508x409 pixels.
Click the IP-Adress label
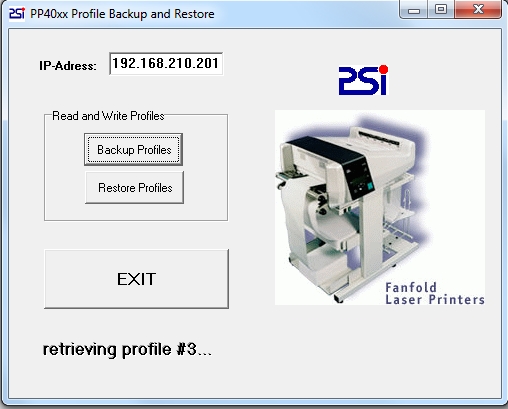68,65
